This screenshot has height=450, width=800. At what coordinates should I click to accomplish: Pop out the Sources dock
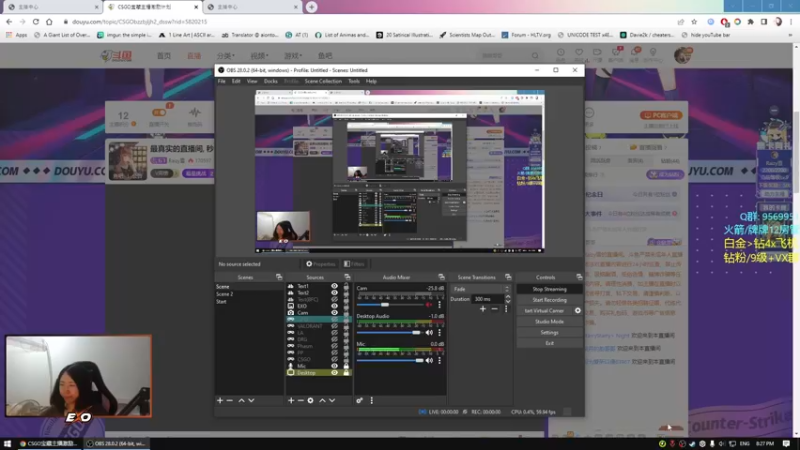tap(347, 277)
